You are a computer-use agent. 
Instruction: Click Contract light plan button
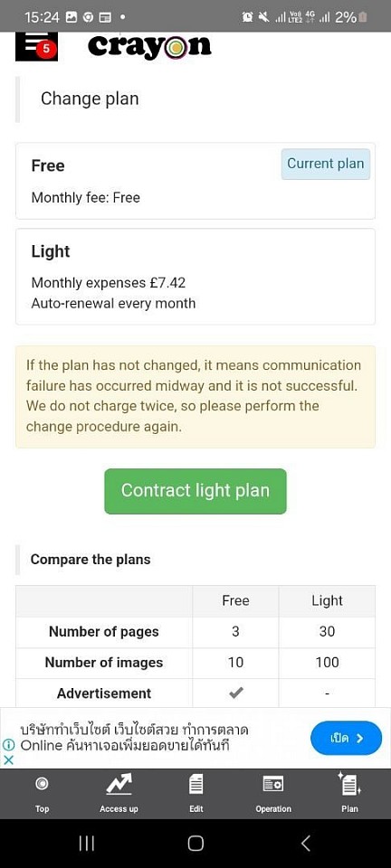point(195,491)
